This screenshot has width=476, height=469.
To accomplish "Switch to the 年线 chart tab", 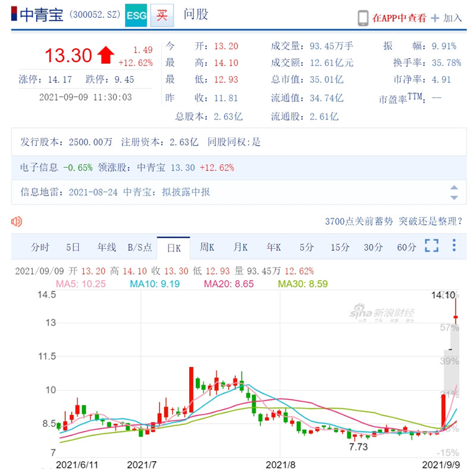I will [x=107, y=247].
